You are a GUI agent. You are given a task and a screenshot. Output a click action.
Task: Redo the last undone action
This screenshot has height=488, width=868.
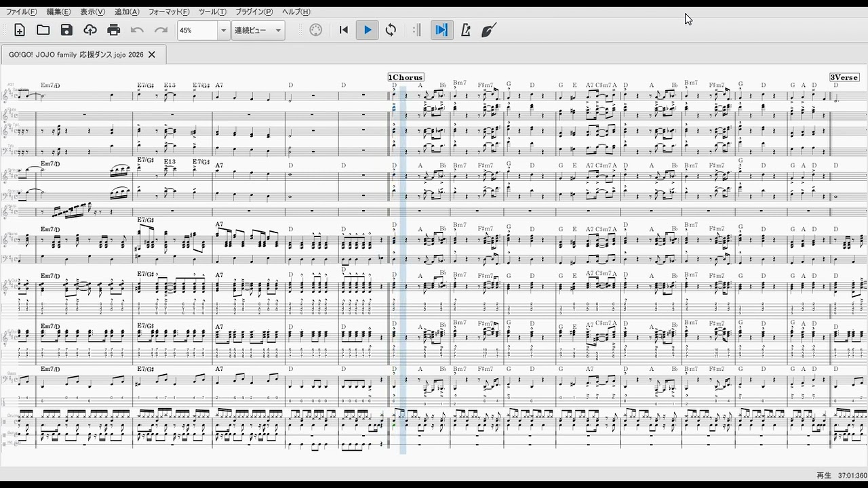(x=161, y=30)
